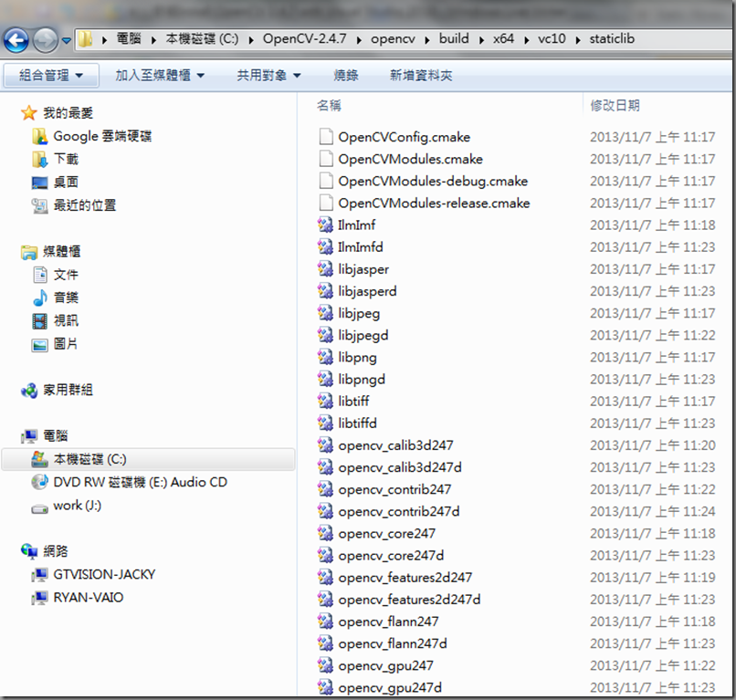The height and width of the screenshot is (700, 736).
Task: Jump to OpenCV-2.4.7 in the address path
Action: tap(304, 38)
